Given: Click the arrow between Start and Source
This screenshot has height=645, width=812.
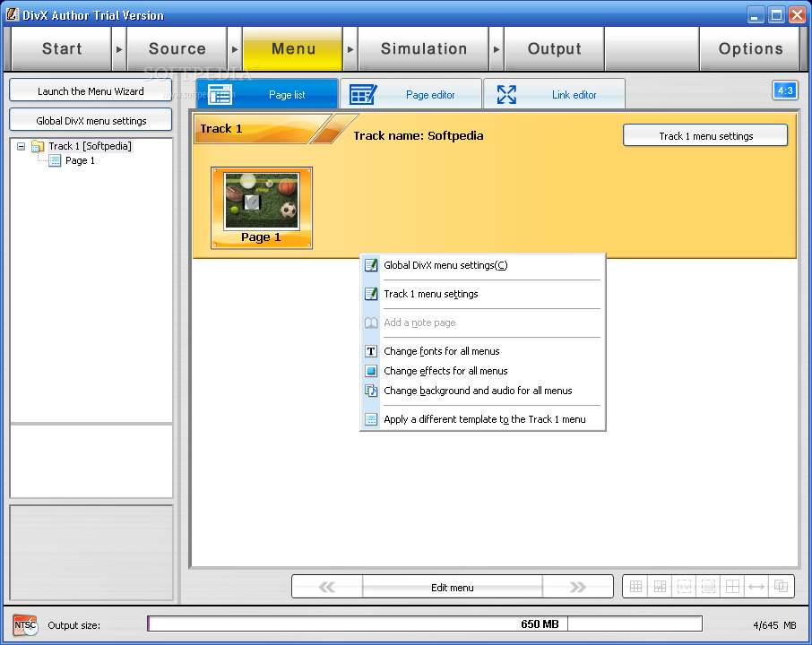Looking at the screenshot, I should [119, 49].
